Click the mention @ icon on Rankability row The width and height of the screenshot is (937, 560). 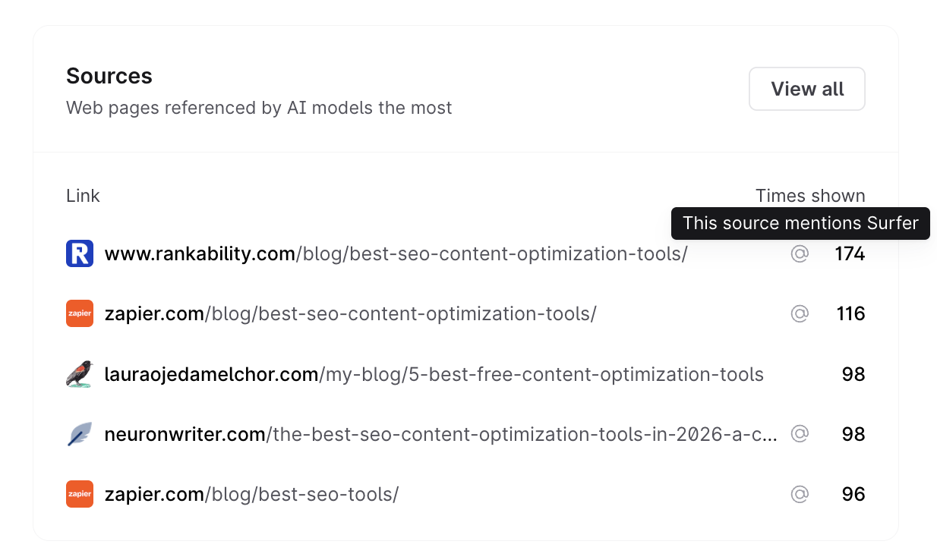point(800,253)
